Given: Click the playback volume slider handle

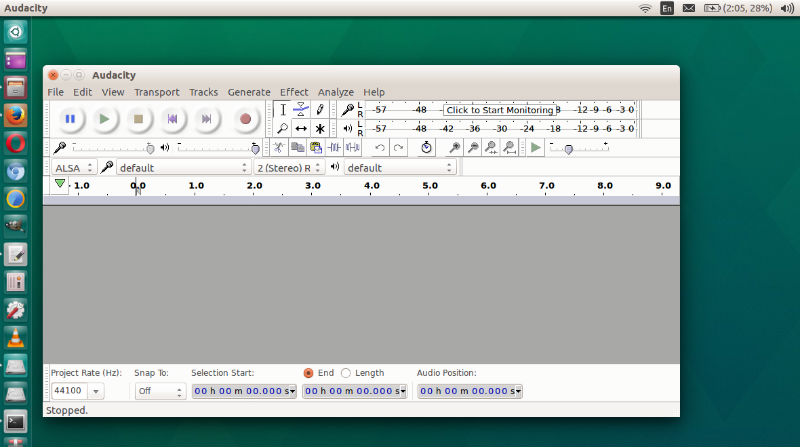Looking at the screenshot, I should pos(255,148).
